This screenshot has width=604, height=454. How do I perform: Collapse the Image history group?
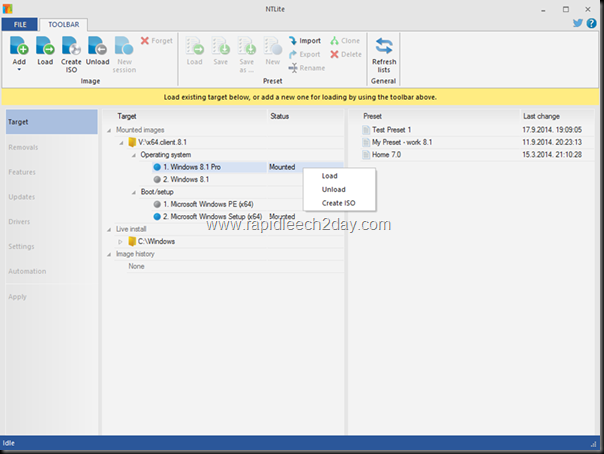pyautogui.click(x=109, y=255)
